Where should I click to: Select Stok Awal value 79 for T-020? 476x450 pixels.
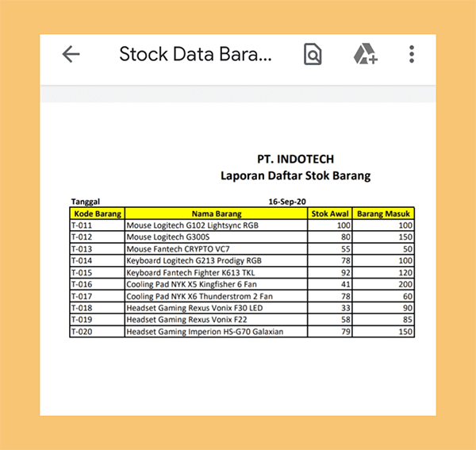[x=330, y=332]
